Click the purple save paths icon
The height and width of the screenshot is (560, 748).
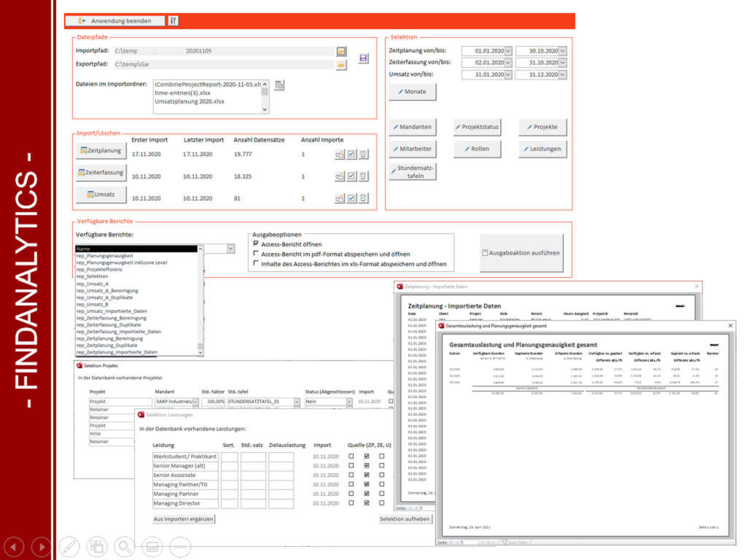363,58
